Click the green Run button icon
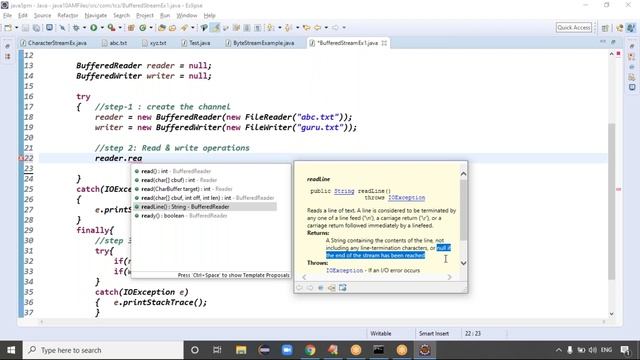Image resolution: width=640 pixels, height=360 pixels. pos(93,28)
